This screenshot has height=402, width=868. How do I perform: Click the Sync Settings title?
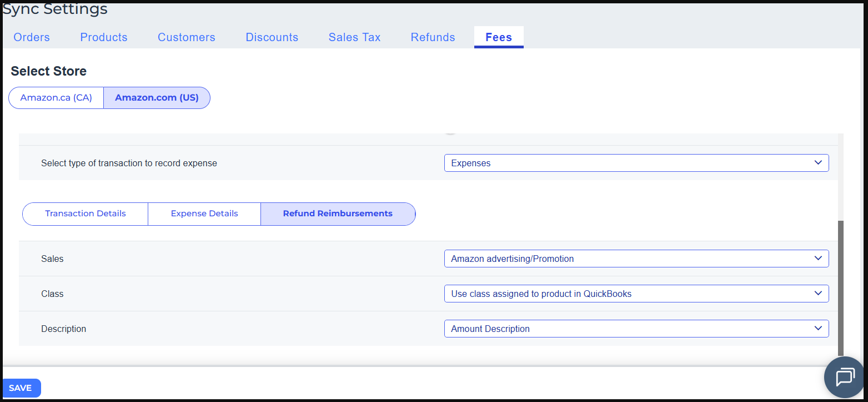coord(55,9)
